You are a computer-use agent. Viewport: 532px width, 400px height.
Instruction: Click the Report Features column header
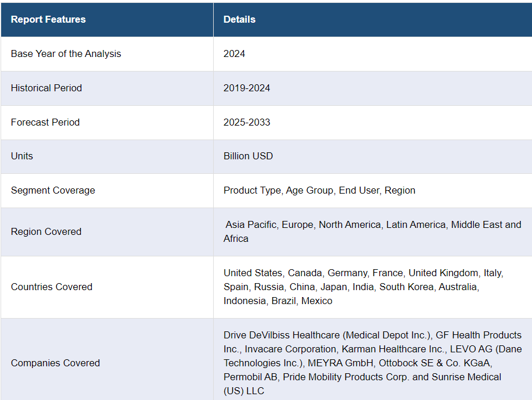[x=48, y=20]
